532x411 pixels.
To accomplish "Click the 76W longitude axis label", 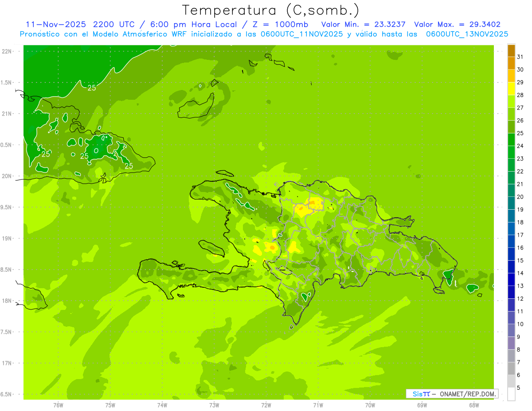I will click(58, 405).
